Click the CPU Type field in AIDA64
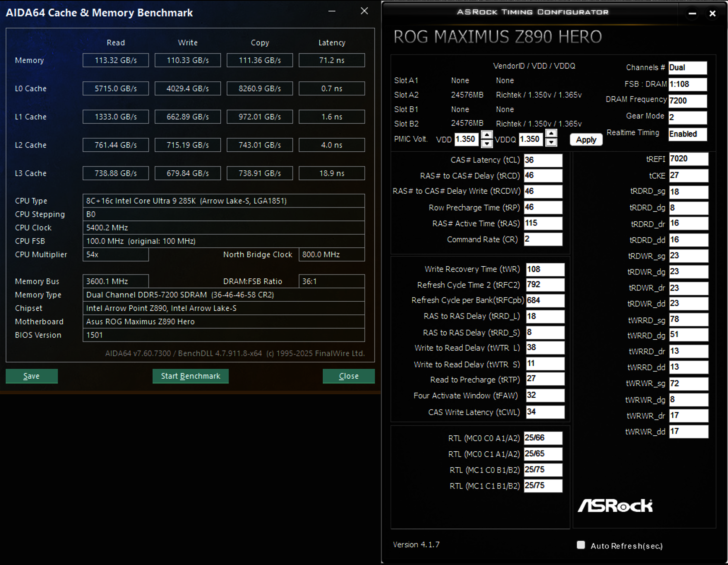Image resolution: width=728 pixels, height=565 pixels. pyautogui.click(x=224, y=201)
